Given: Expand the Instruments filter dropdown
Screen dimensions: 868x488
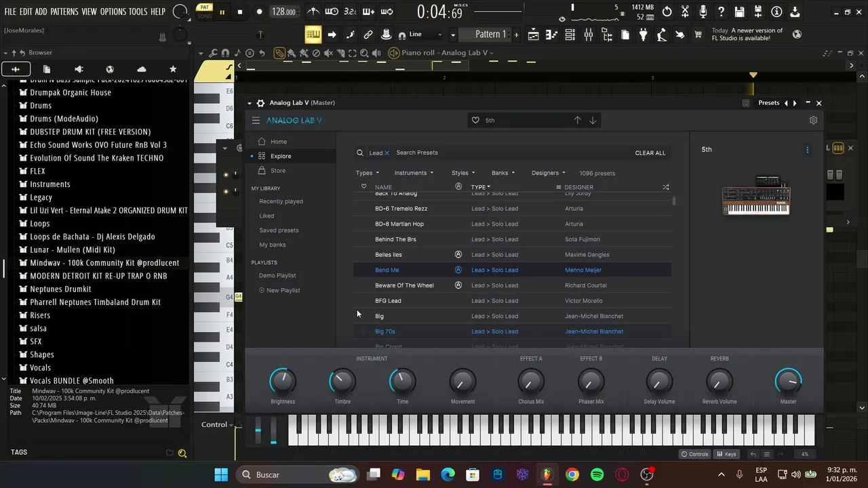Looking at the screenshot, I should coord(414,173).
